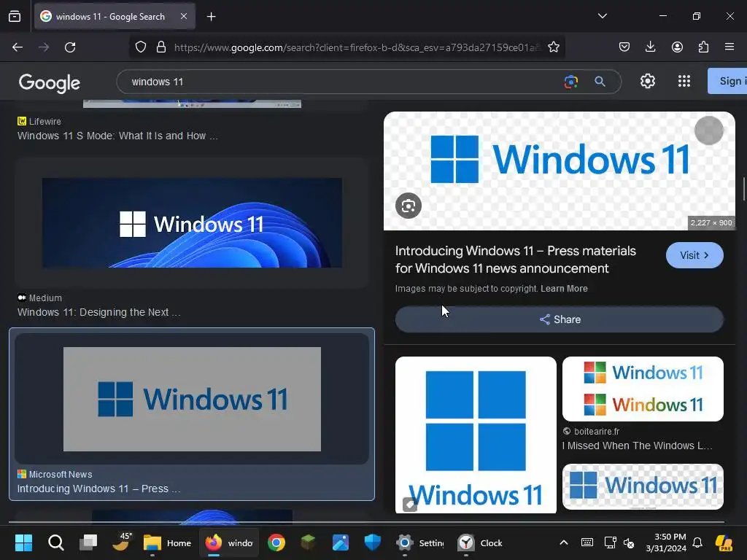Open Copilot preview icon in tray

724,542
